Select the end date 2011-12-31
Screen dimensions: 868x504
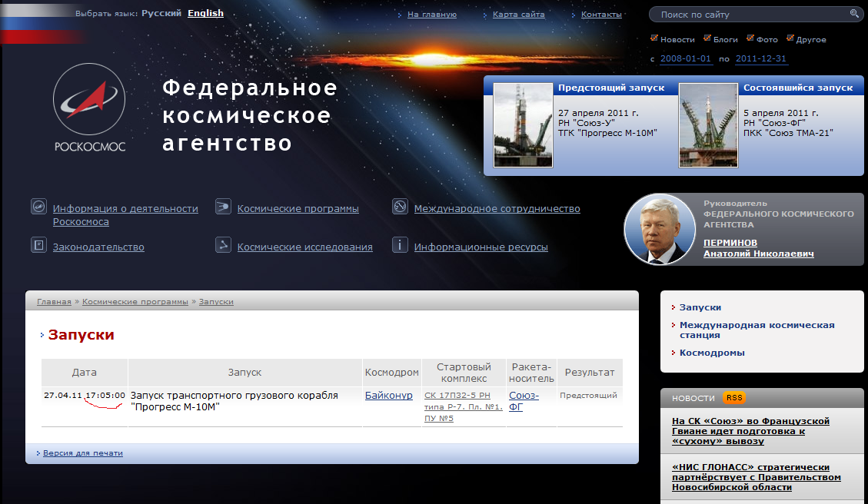(760, 58)
